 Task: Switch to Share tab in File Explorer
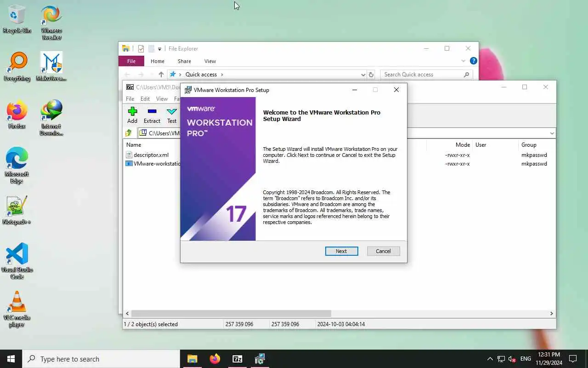click(184, 61)
